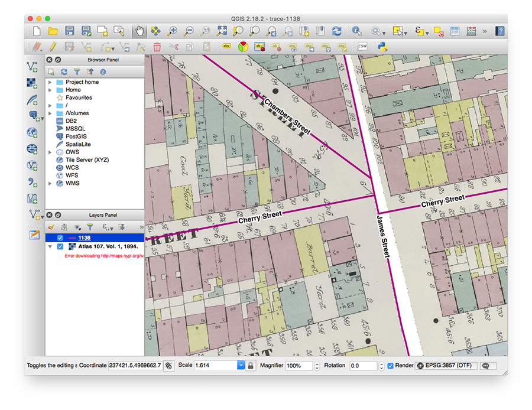Click the Rotation value field
Screen dimensions: 532x410
[x=364, y=366]
